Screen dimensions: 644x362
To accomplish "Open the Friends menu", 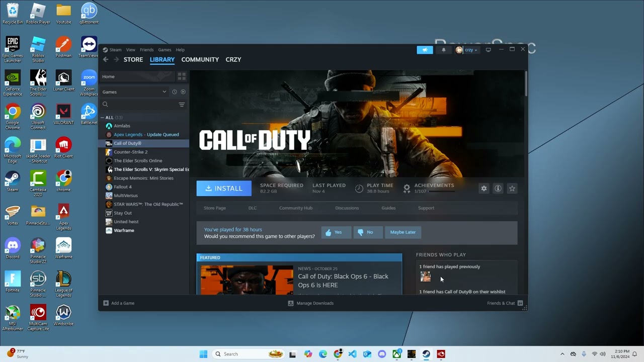I will coord(147,50).
